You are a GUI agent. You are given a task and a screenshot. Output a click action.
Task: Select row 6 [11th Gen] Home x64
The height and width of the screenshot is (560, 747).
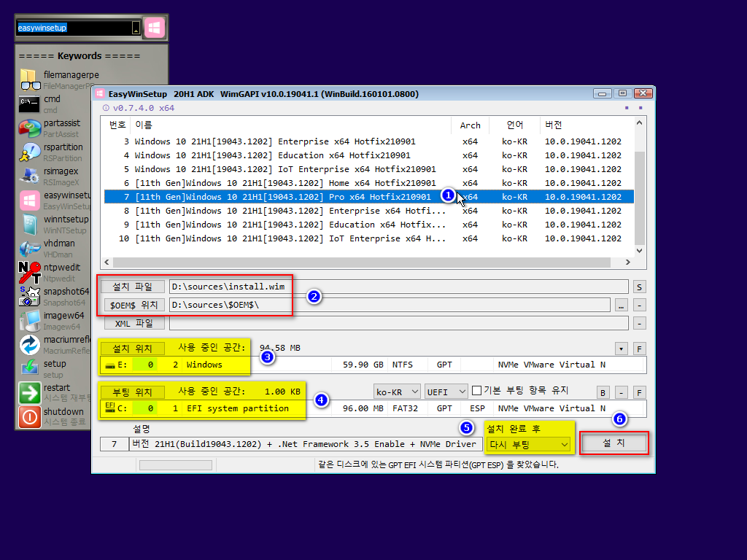(x=369, y=183)
